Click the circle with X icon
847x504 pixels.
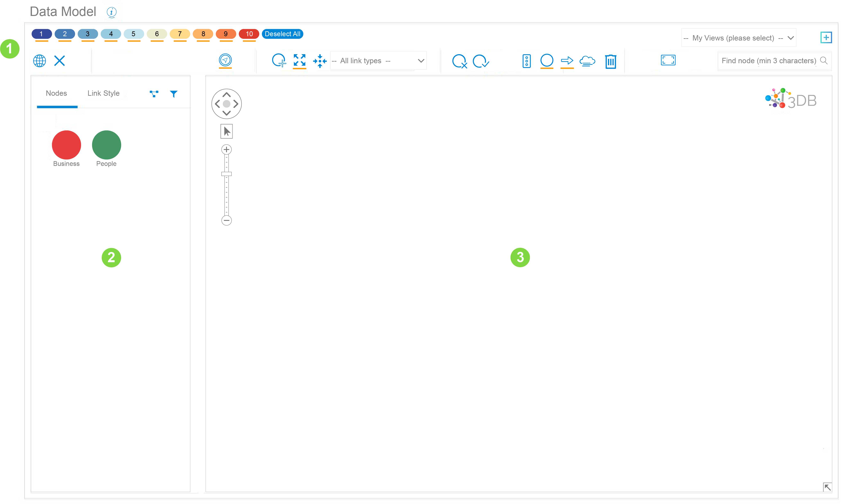460,61
